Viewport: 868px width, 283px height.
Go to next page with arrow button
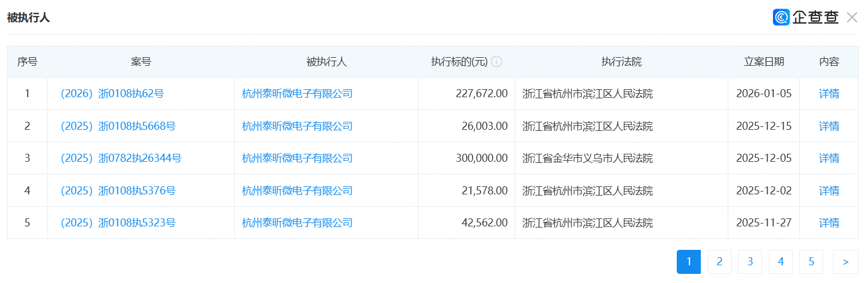[846, 262]
